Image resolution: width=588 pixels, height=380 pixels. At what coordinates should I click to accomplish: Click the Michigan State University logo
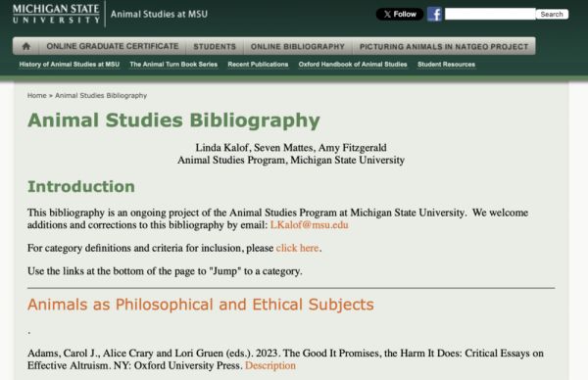(56, 14)
